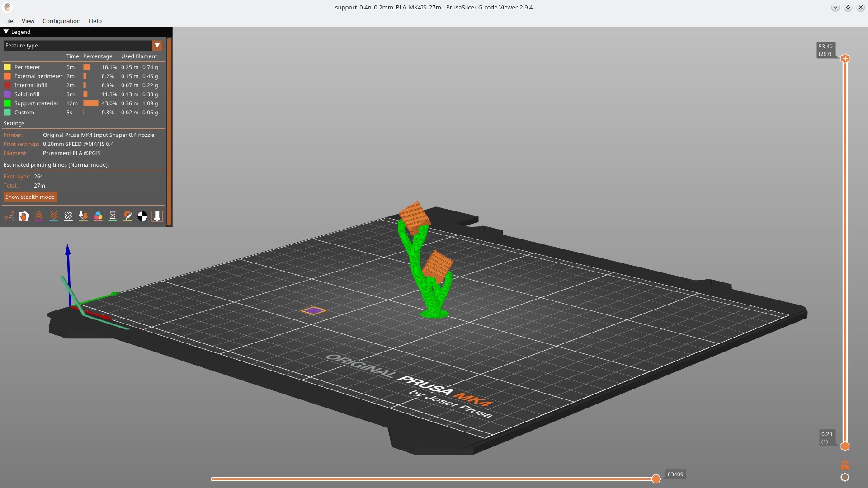Viewport: 868px width, 488px height.
Task: Toggle center of gravity icon
Action: 142,216
